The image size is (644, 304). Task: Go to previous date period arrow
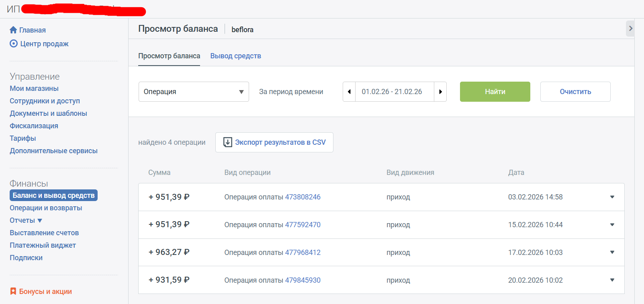point(349,92)
